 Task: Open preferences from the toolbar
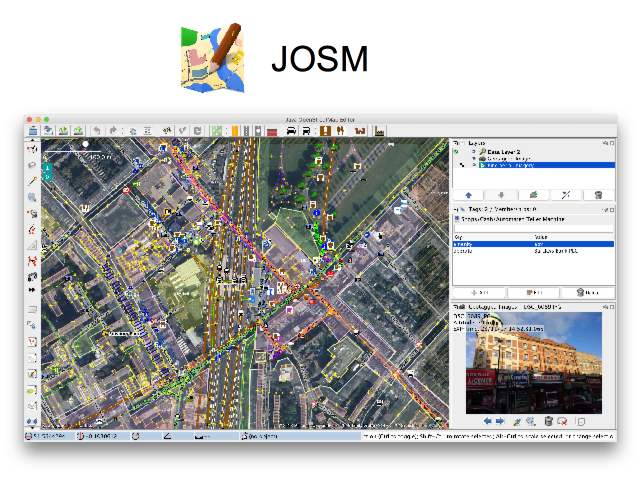pyautogui.click(x=147, y=131)
